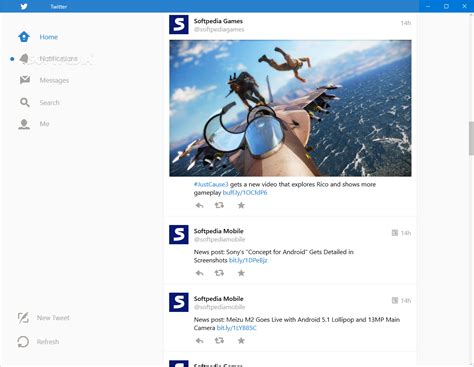Follow the #JustCause3 hashtag link
474x367 pixels.
(211, 184)
